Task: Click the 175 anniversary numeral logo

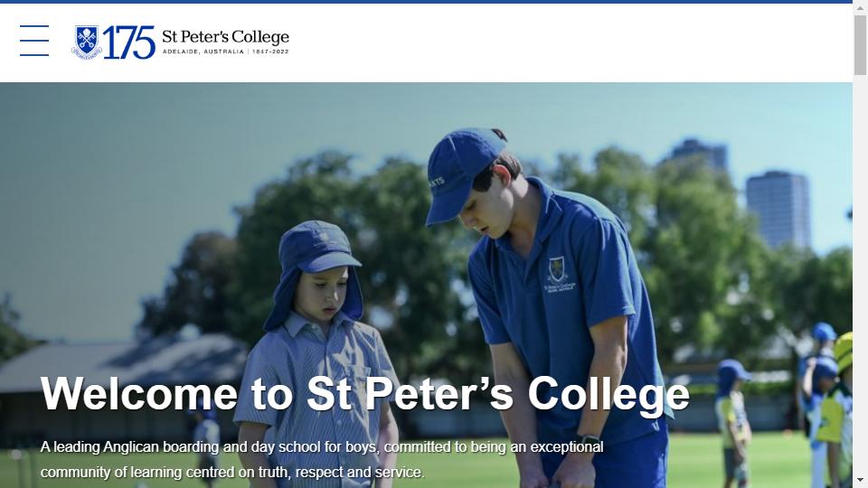Action: (129, 42)
